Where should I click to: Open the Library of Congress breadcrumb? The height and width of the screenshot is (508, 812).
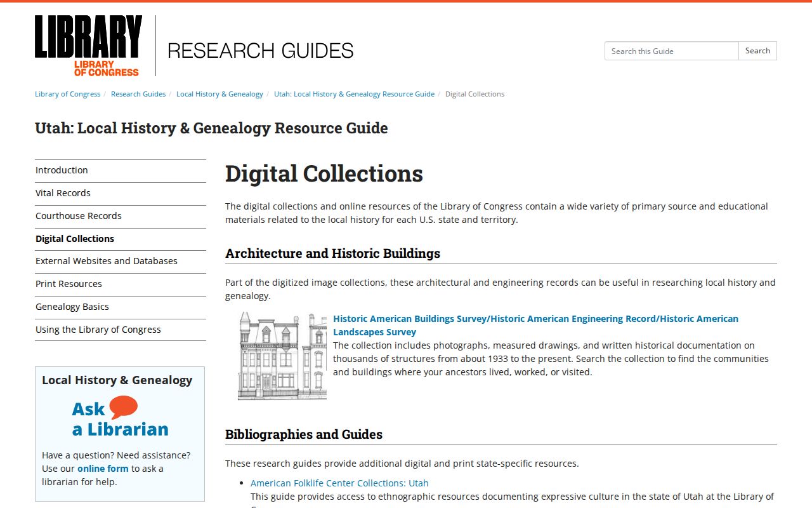[x=68, y=94]
